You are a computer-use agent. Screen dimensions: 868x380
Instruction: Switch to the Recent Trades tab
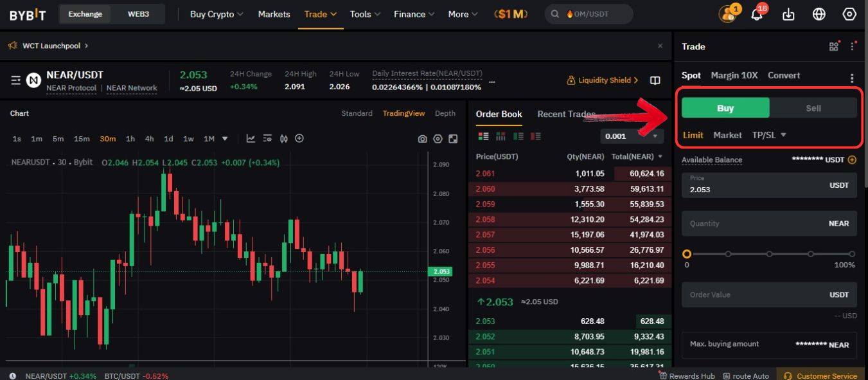(x=566, y=114)
